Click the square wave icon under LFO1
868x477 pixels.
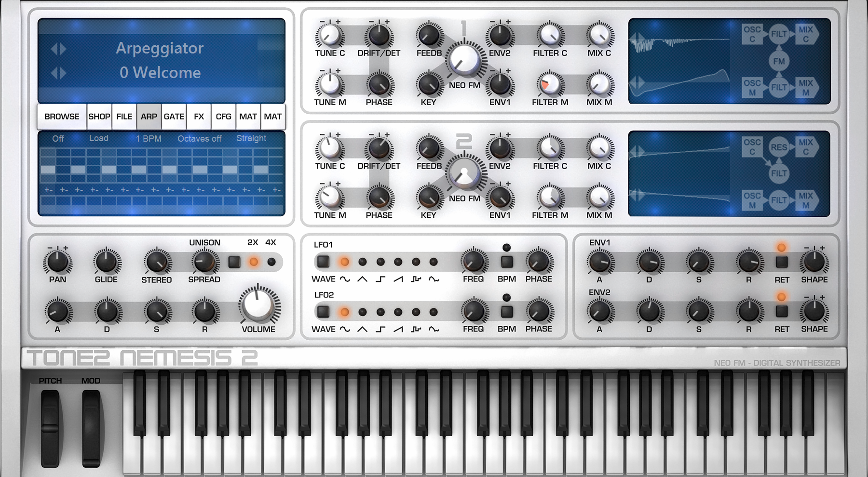[x=380, y=279]
